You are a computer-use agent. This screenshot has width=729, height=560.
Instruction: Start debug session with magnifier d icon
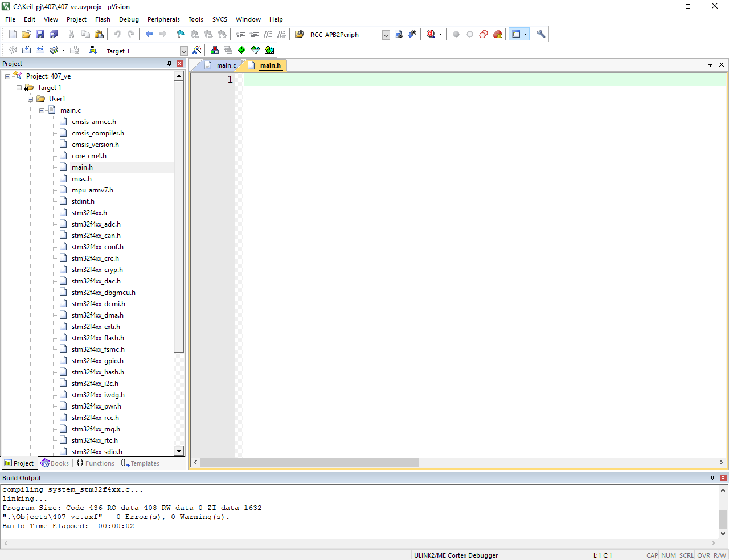point(431,34)
